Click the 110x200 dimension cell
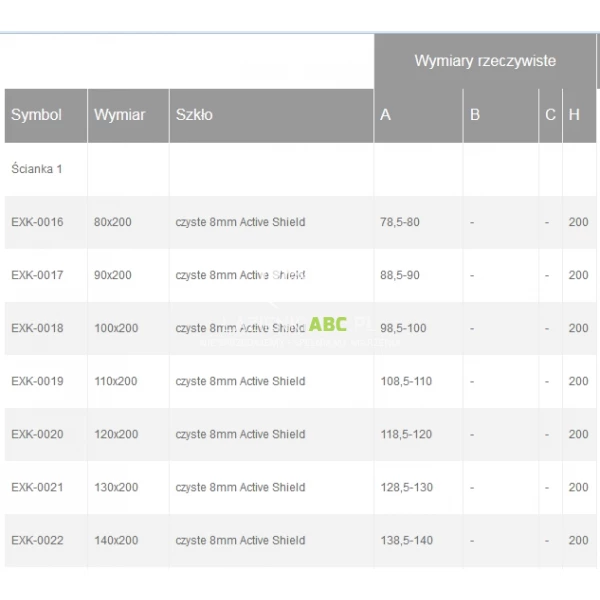 click(x=116, y=381)
